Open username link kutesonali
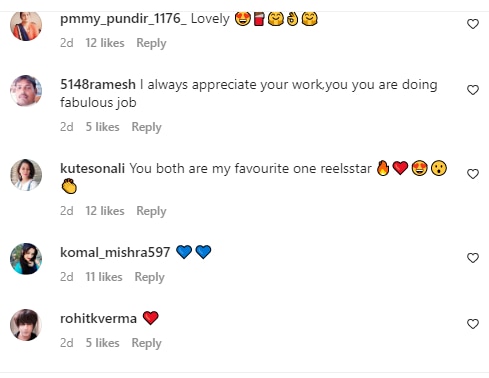489x378 pixels. [x=92, y=168]
